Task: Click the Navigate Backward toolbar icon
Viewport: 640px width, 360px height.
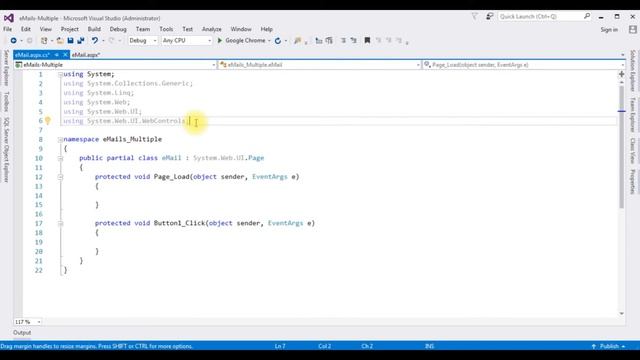Action: coord(13,40)
